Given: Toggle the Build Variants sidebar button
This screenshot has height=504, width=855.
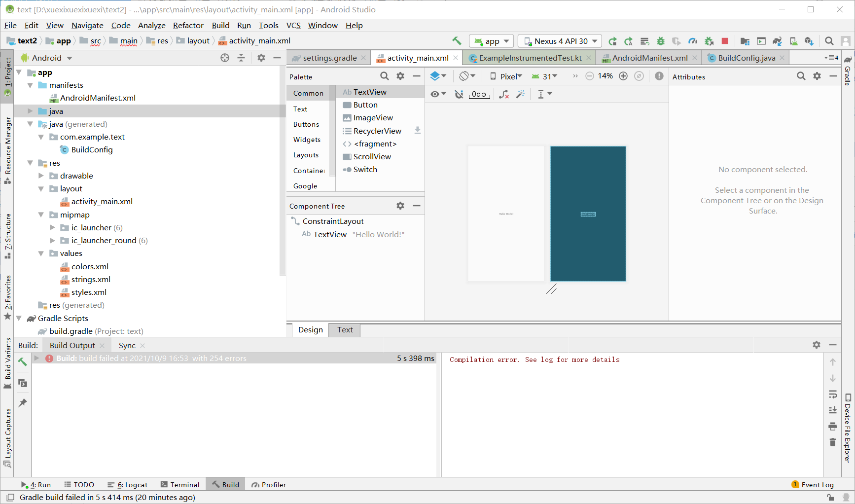Looking at the screenshot, I should [7, 364].
